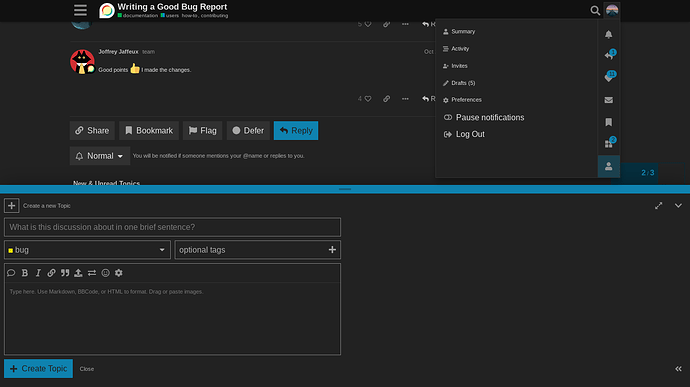Viewport: 690px width, 387px height.
Task: Open the users category link
Action: point(170,15)
